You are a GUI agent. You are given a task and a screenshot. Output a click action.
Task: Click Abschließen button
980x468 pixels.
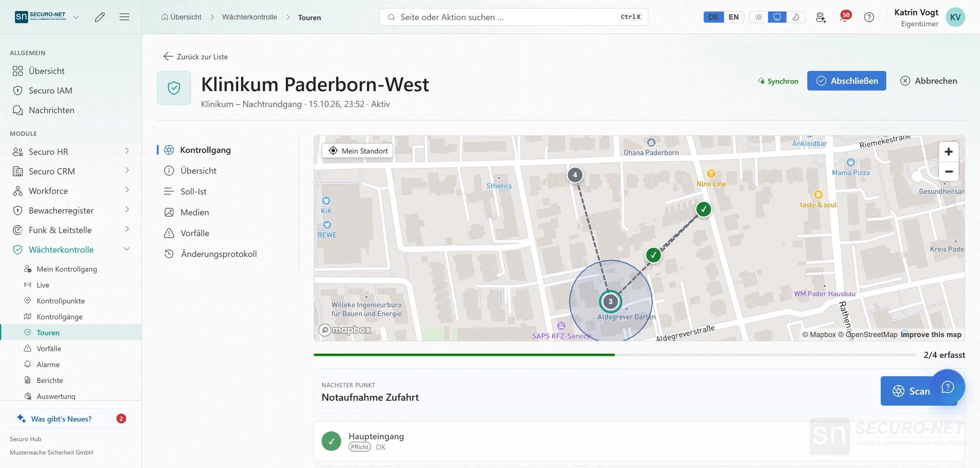pyautogui.click(x=846, y=81)
